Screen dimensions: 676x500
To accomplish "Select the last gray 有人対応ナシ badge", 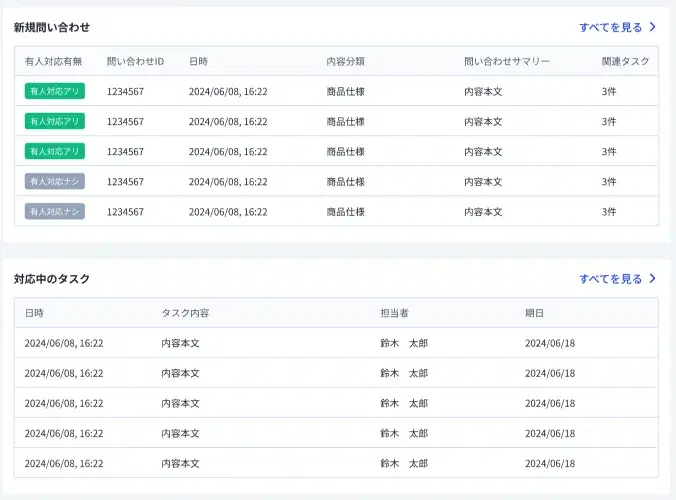I will [x=55, y=212].
